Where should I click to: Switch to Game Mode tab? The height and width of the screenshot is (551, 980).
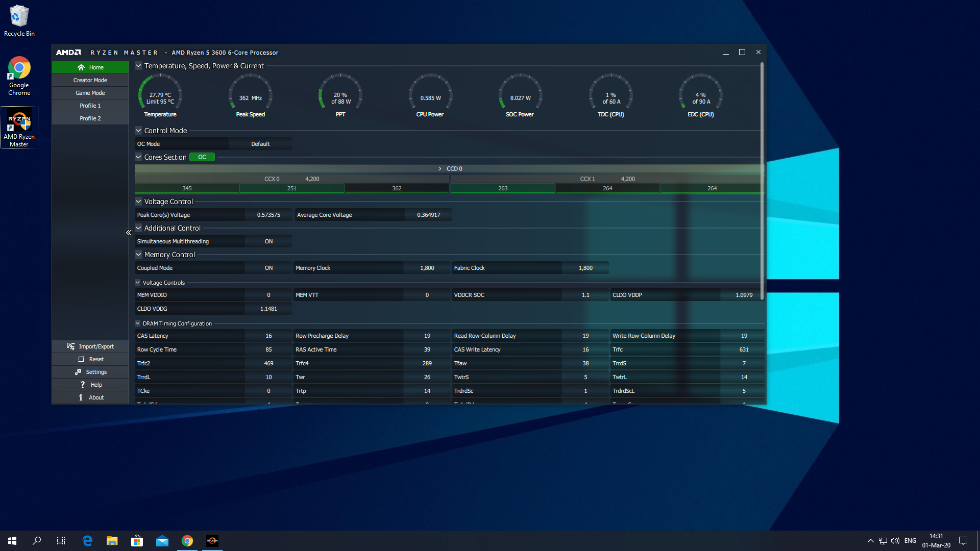90,93
